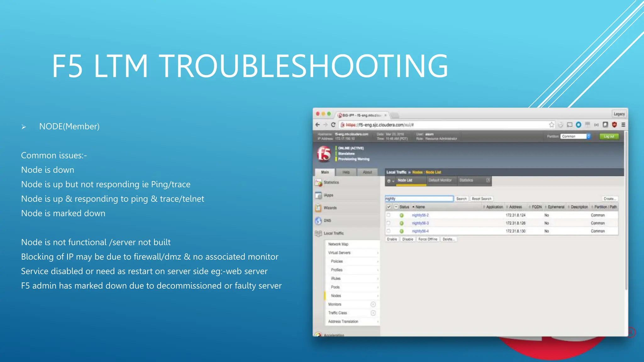Check the box for node nightly56-3
This screenshot has width=644, height=362.
[388, 223]
